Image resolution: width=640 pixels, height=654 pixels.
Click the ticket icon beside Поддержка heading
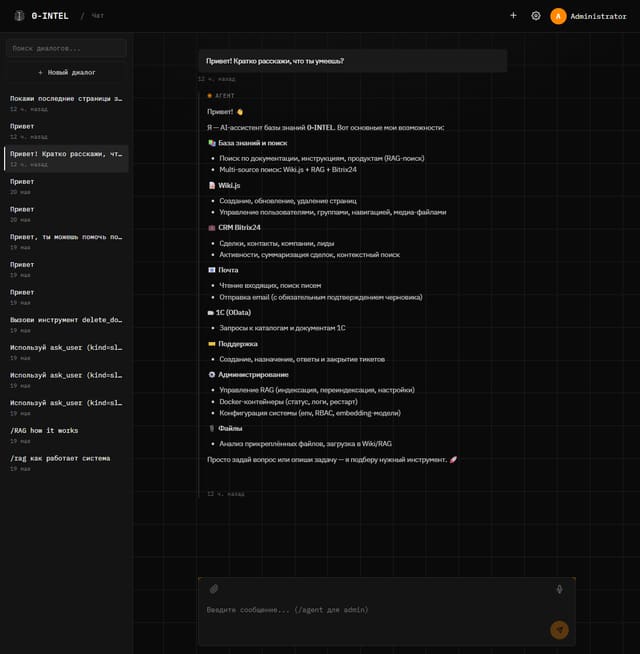point(212,344)
